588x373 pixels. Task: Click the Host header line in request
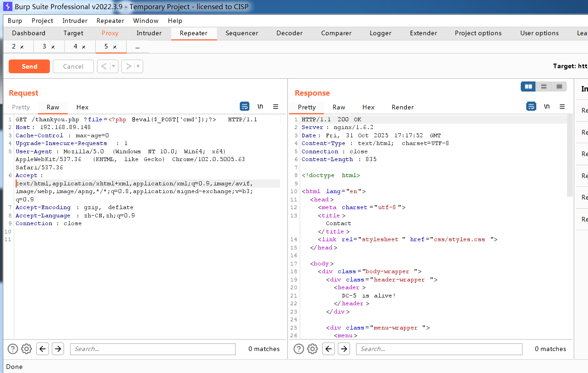[x=53, y=127]
